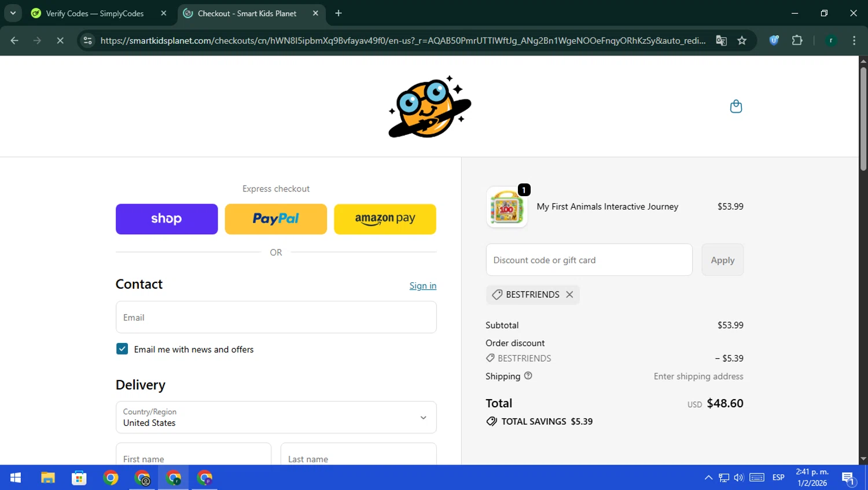Image resolution: width=868 pixels, height=490 pixels.
Task: Open Chrome profile avatar
Action: [831, 40]
